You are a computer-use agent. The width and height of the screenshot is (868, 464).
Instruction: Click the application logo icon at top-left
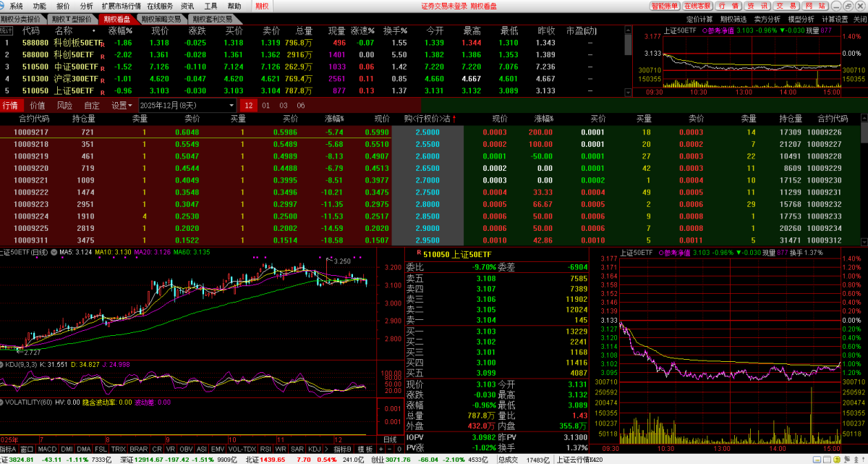4,6
